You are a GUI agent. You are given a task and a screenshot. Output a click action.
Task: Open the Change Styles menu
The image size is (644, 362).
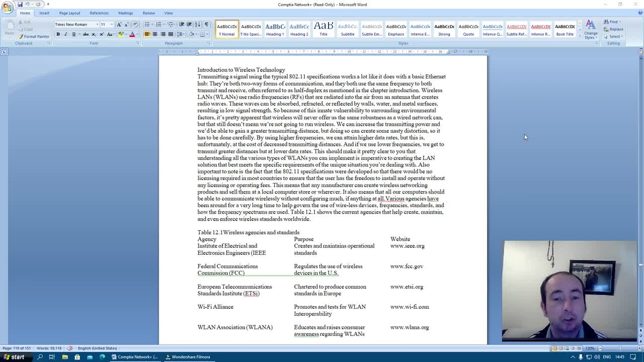(x=591, y=30)
